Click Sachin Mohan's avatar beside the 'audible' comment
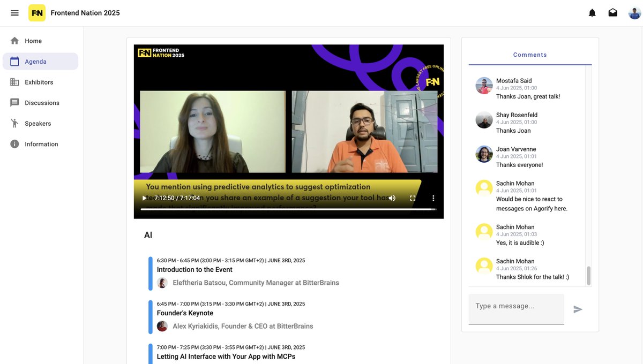643x364 pixels. point(484,232)
